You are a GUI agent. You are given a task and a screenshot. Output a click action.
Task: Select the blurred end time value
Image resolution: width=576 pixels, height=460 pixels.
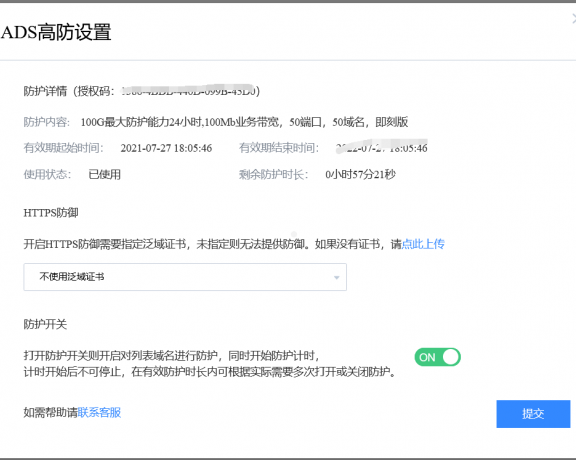381,147
